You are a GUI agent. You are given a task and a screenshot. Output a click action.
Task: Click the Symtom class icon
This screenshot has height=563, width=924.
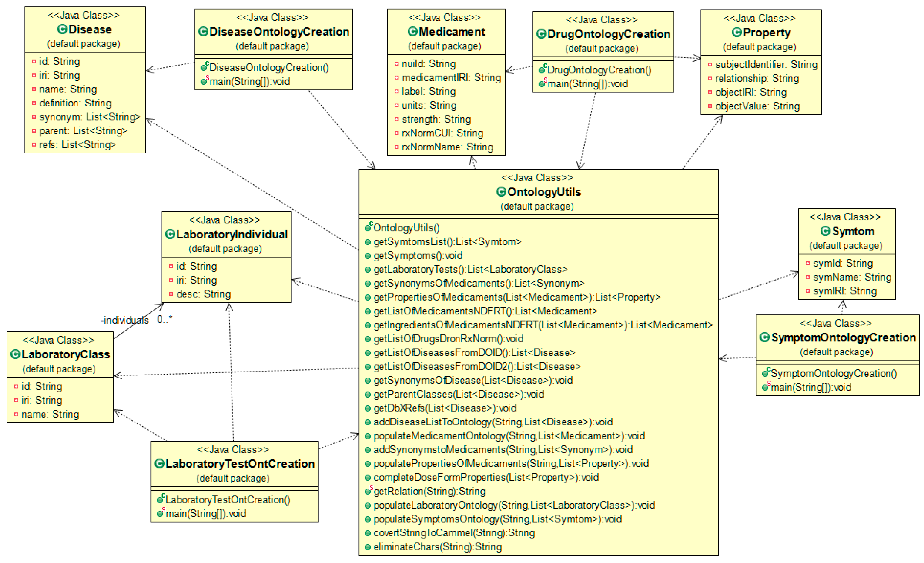[x=825, y=231]
